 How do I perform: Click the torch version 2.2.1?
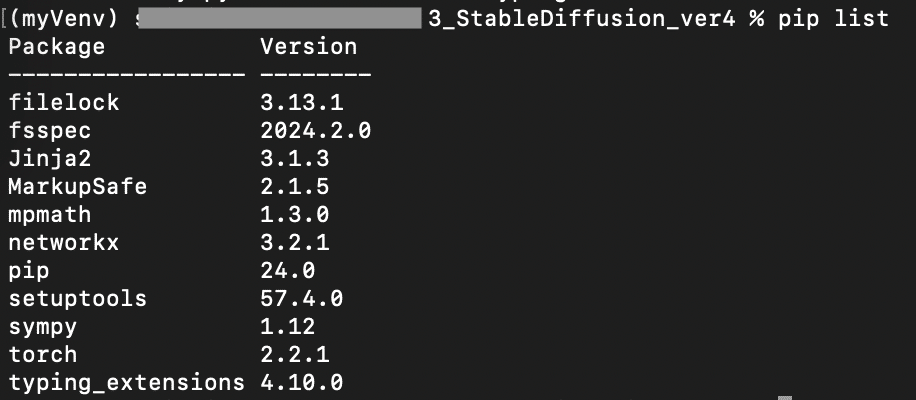[x=295, y=354]
